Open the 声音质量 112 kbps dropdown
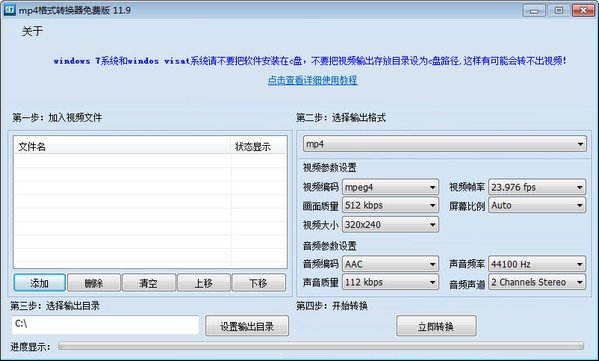 click(x=390, y=282)
